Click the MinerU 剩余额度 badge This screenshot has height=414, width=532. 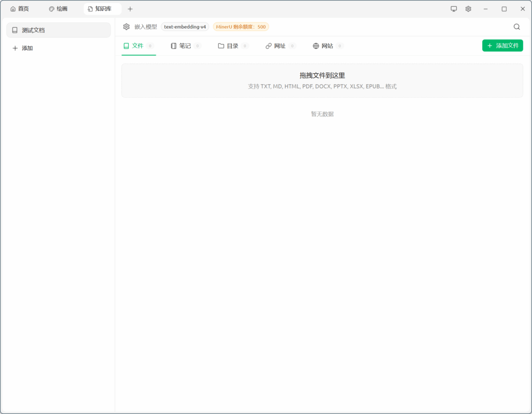241,27
